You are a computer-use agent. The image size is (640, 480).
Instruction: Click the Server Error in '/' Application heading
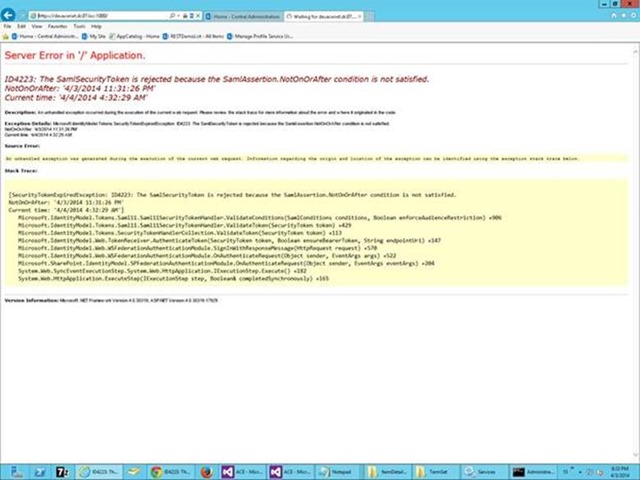coord(75,56)
